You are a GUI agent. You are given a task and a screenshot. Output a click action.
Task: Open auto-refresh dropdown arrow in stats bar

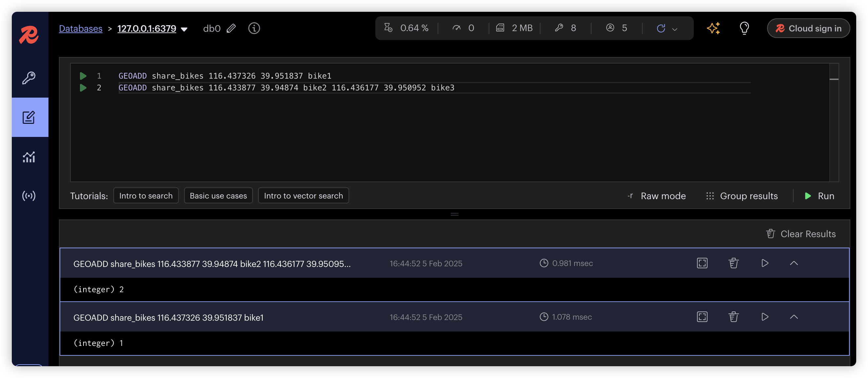(x=675, y=29)
